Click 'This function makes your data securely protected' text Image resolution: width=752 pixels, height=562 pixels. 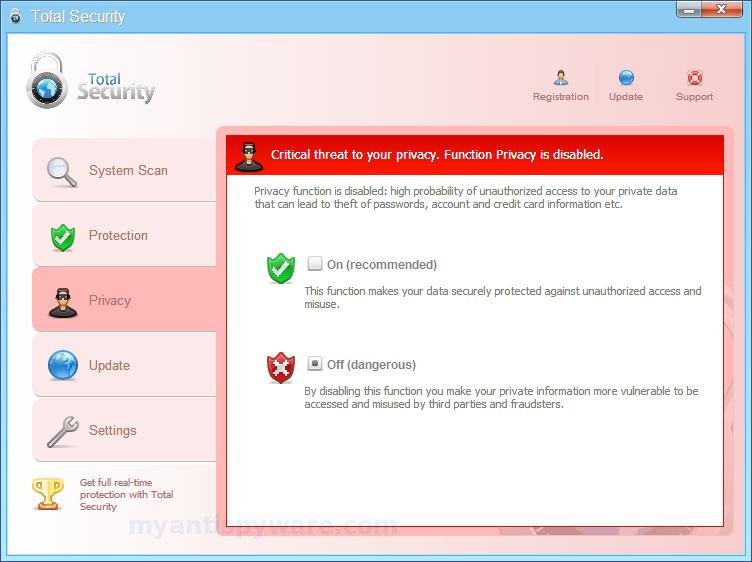(x=503, y=297)
